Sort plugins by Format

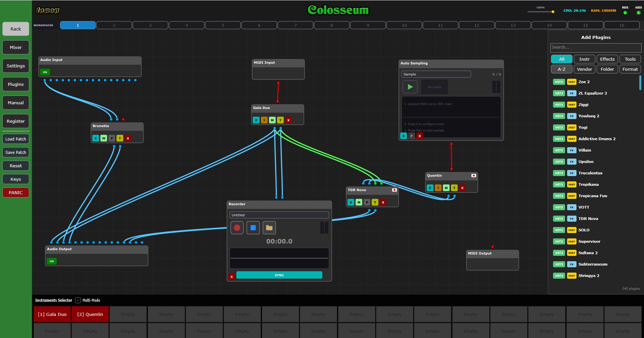click(630, 69)
